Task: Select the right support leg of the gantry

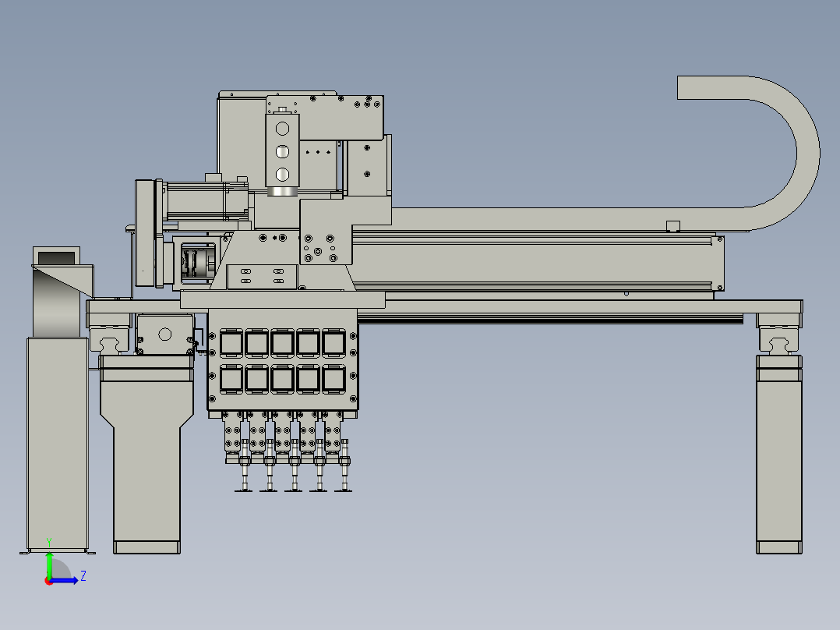Action: coord(779,455)
